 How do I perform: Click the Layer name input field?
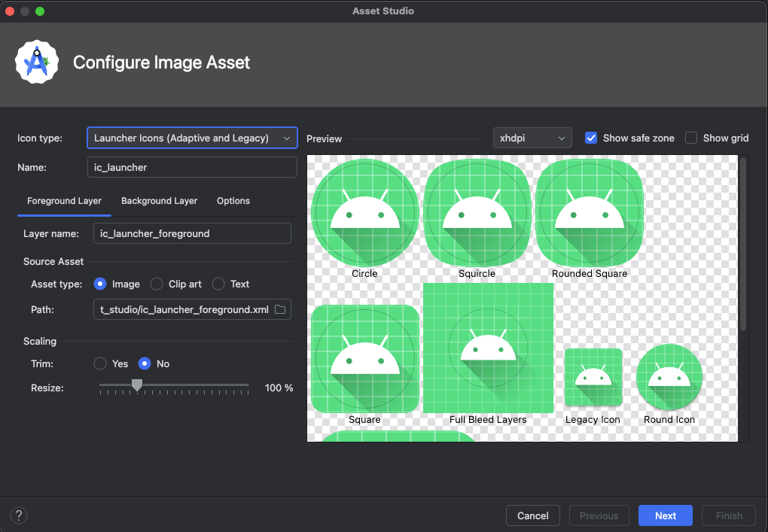pyautogui.click(x=192, y=233)
